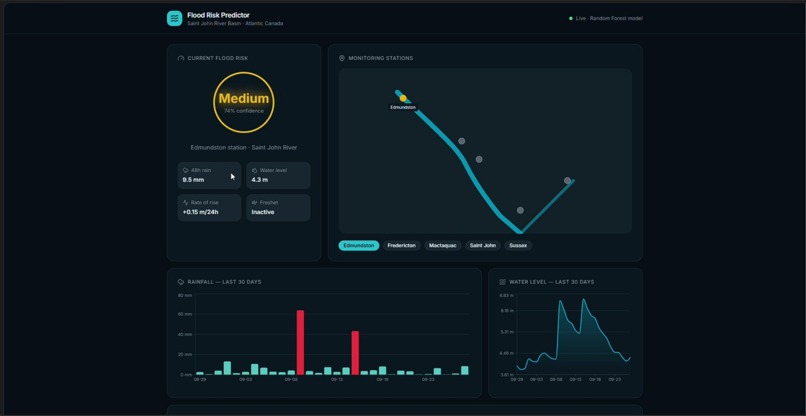Click the Edmundston label on the map
This screenshot has height=416, width=806.
click(403, 107)
